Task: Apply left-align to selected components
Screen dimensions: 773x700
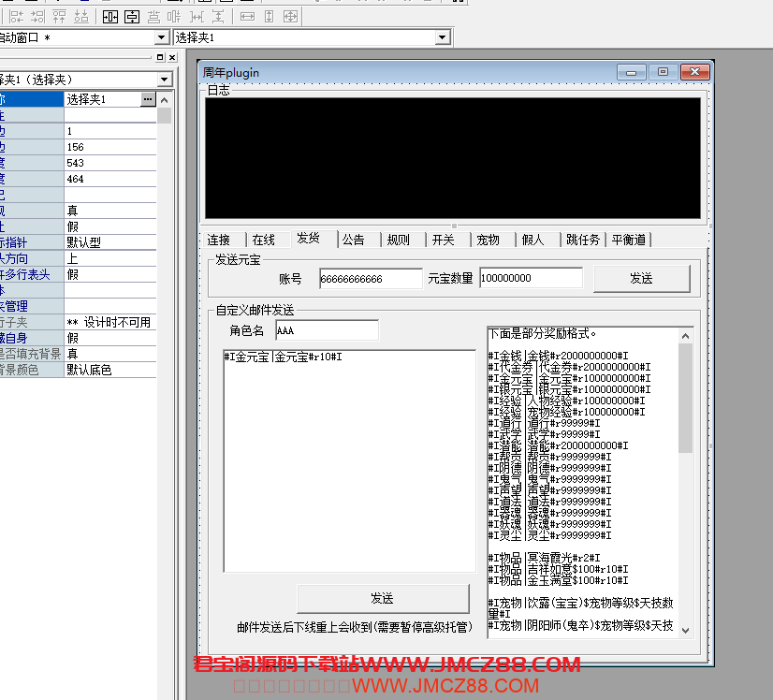Action: point(16,17)
